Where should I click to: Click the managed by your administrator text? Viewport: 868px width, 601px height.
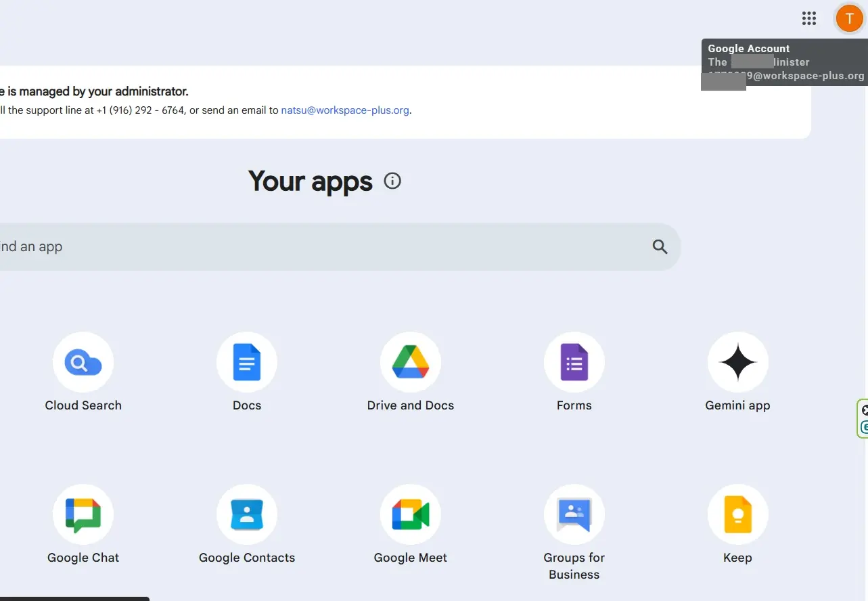coord(94,91)
